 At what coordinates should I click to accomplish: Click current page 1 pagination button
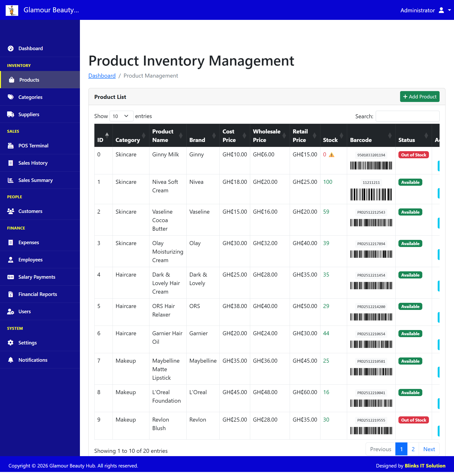401,449
